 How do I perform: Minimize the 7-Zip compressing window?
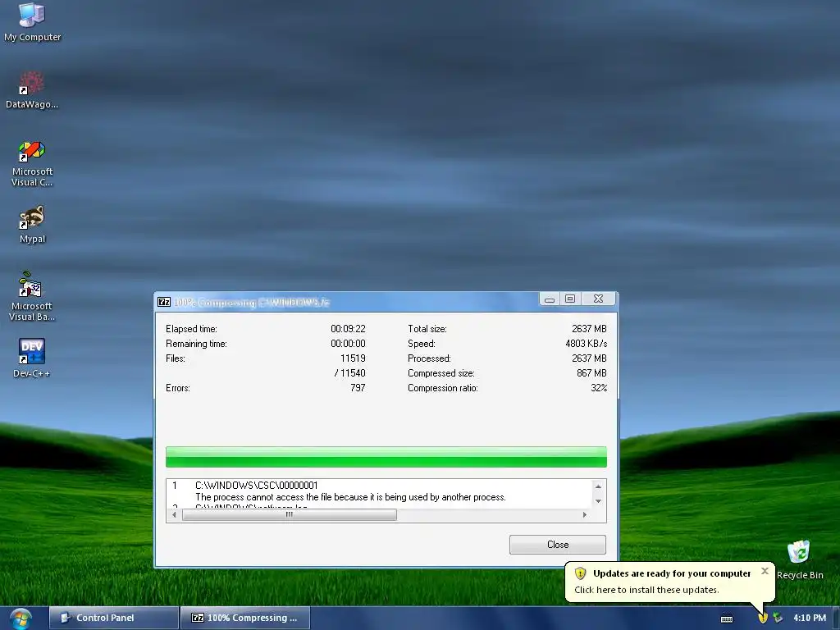[x=549, y=299]
